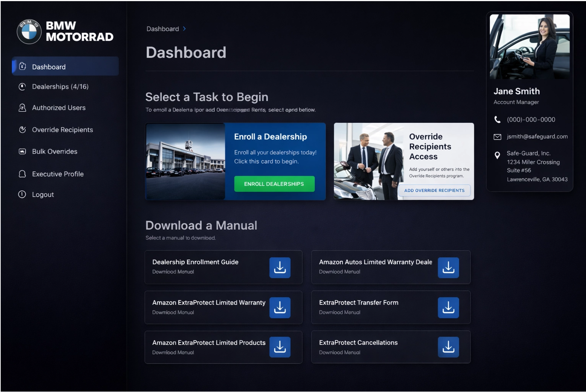Download Amazon ExtraProtect Limited Warranty manual

pyautogui.click(x=280, y=307)
